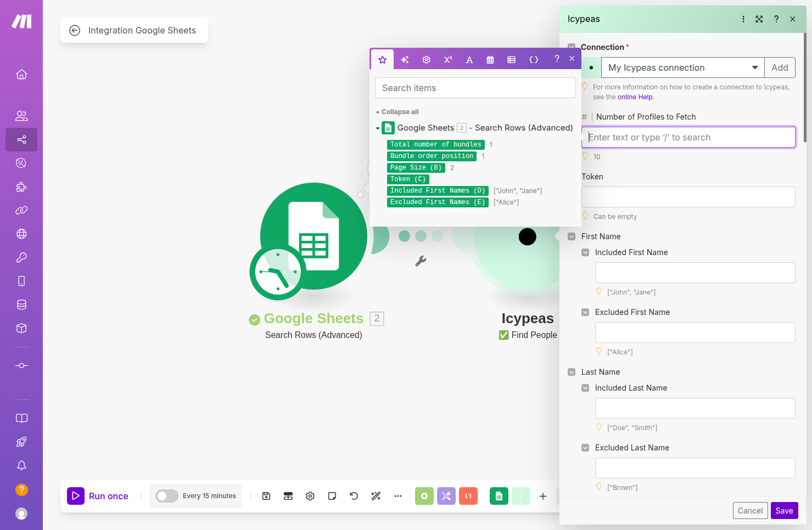Select the Included First Names (D) pill
The height and width of the screenshot is (530, 812).
pos(438,190)
